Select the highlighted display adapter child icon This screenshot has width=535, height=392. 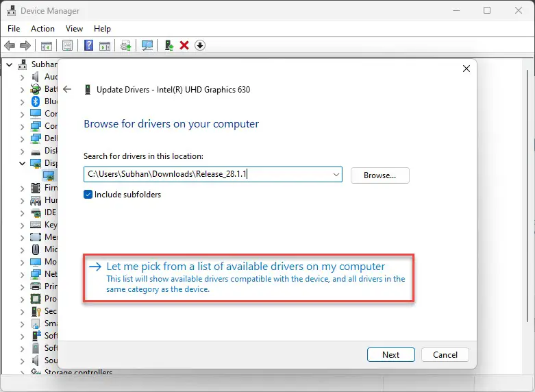[49, 175]
